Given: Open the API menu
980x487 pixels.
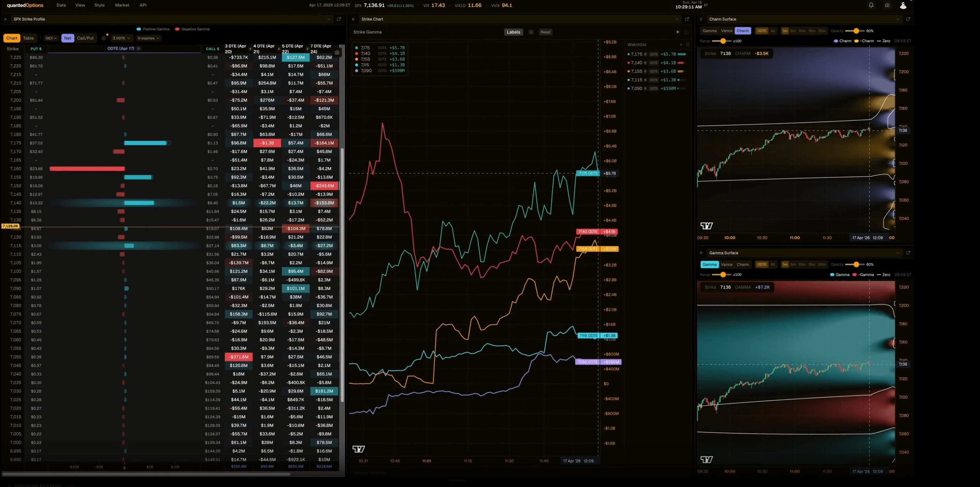Looking at the screenshot, I should pyautogui.click(x=143, y=5).
